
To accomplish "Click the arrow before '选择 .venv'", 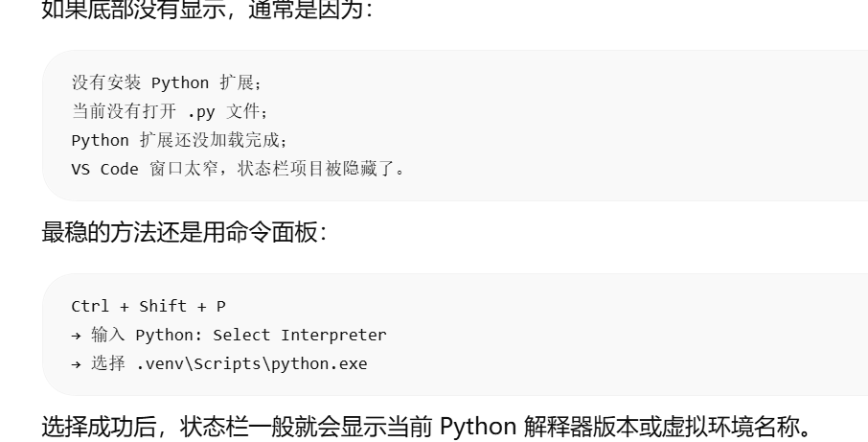I will [x=77, y=364].
